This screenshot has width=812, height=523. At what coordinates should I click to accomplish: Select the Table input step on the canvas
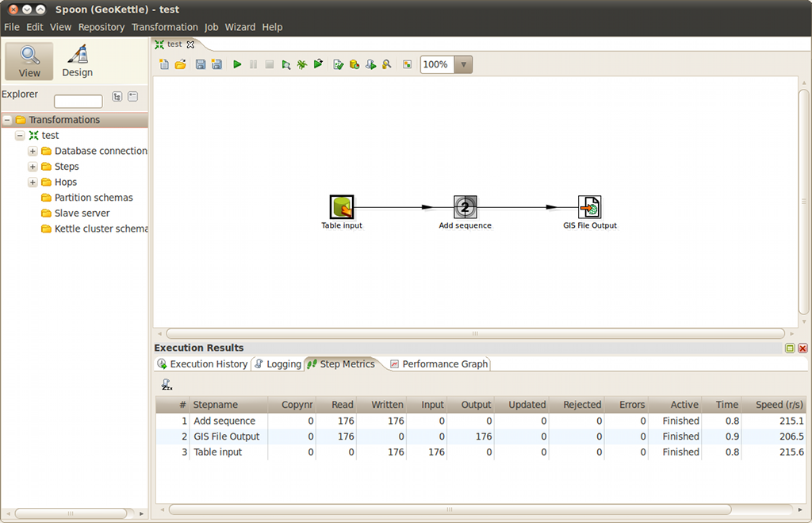[x=341, y=207]
